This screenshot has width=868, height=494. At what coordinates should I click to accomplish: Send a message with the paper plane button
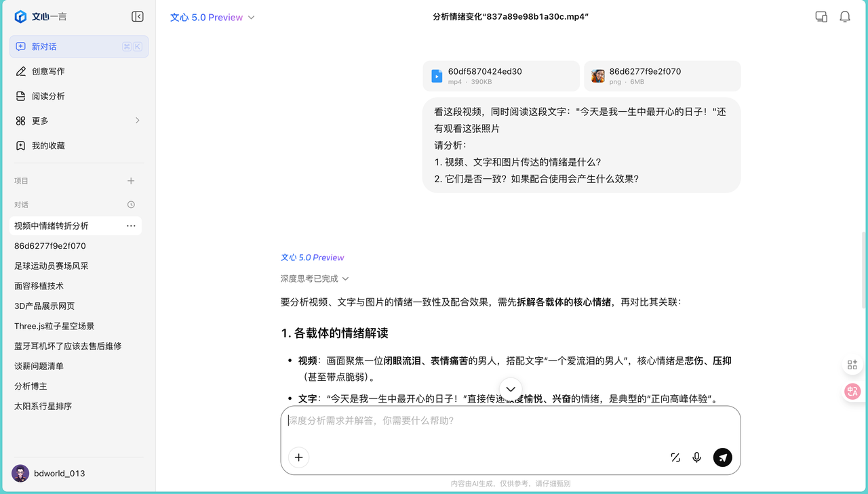pos(722,457)
